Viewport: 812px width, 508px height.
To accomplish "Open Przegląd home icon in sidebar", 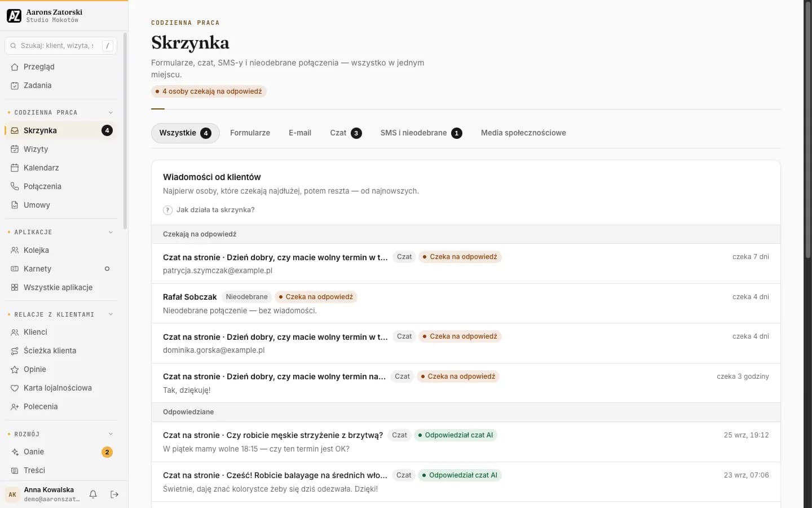I will coord(15,67).
